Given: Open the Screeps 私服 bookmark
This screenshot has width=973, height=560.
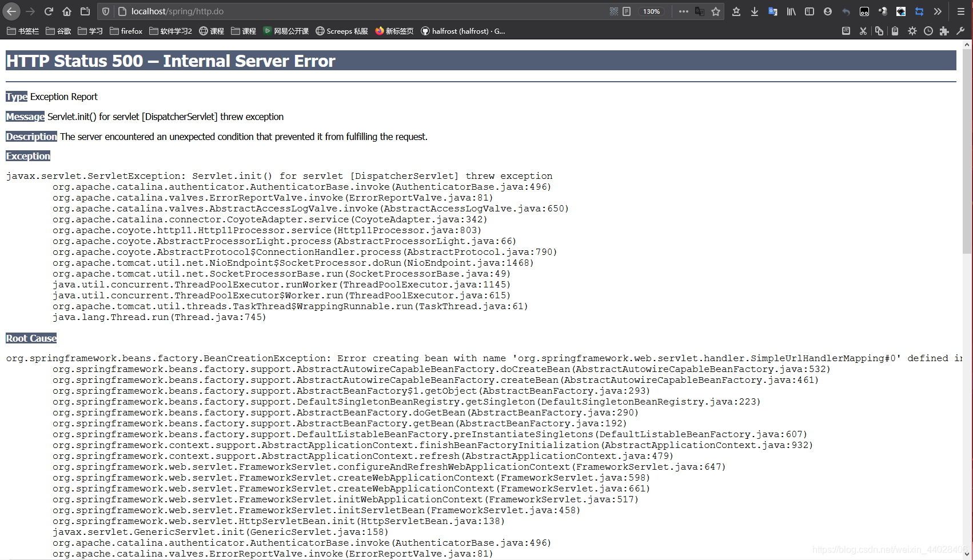Looking at the screenshot, I should pos(342,31).
